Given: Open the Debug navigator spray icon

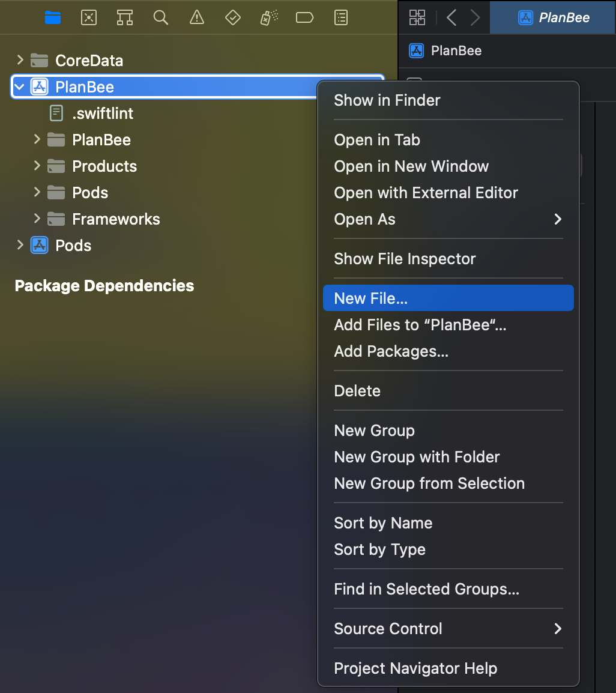Looking at the screenshot, I should (268, 17).
